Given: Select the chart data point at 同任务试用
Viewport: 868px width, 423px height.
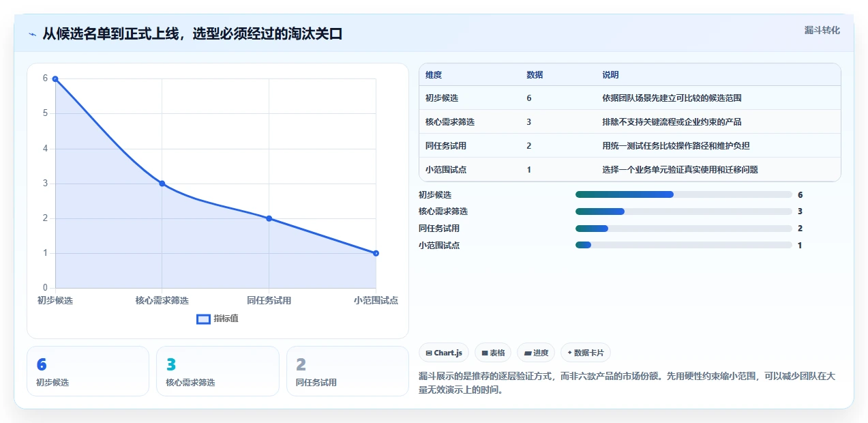Looking at the screenshot, I should coord(269,218).
